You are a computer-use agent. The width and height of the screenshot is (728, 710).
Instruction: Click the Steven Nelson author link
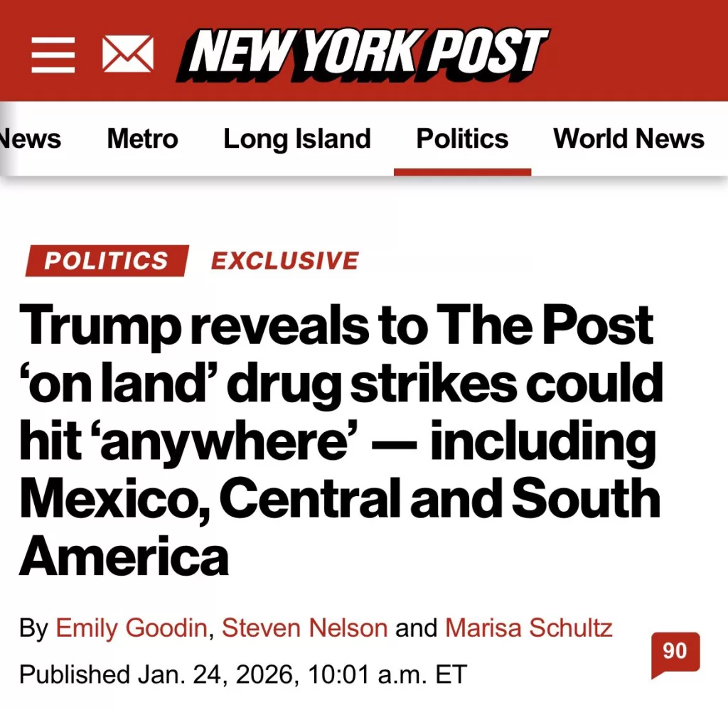coord(304,628)
